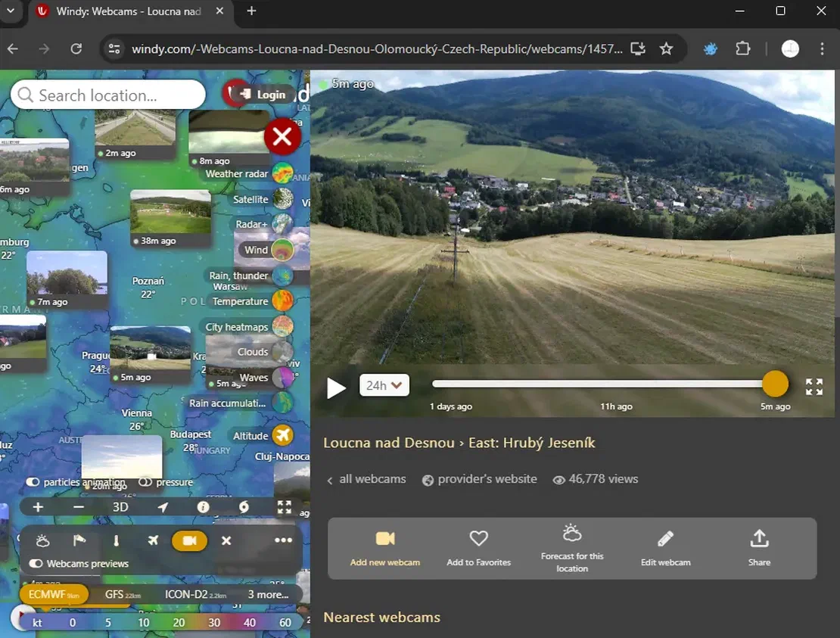Image resolution: width=840 pixels, height=638 pixels.
Task: Enable the pressure toggle
Action: click(145, 482)
